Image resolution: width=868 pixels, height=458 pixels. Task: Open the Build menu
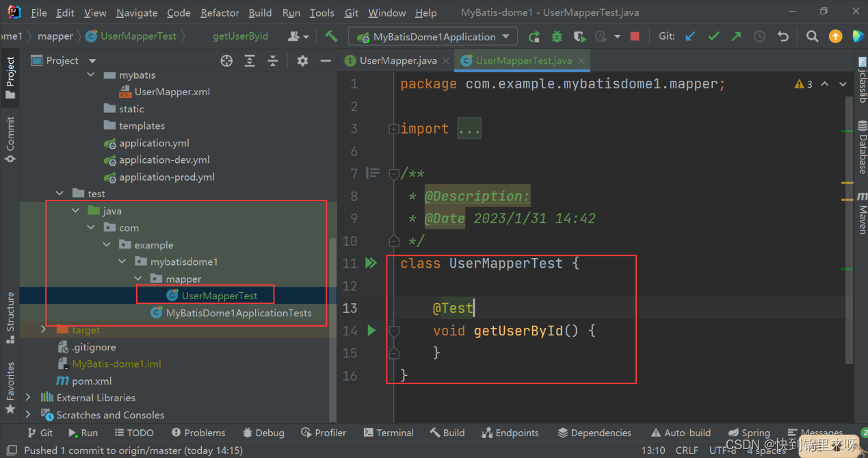click(260, 13)
